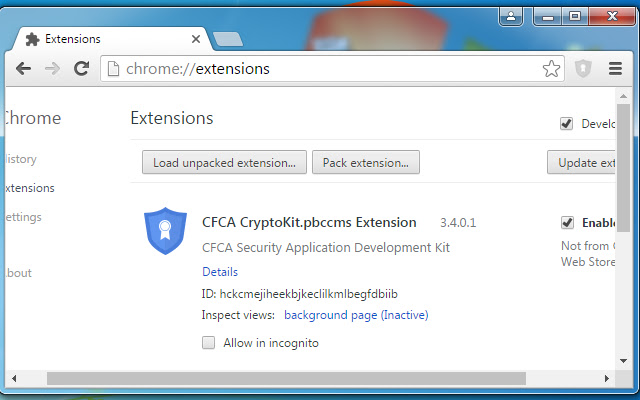The width and height of the screenshot is (640, 400).
Task: Click the forward navigation arrow
Action: point(52,69)
